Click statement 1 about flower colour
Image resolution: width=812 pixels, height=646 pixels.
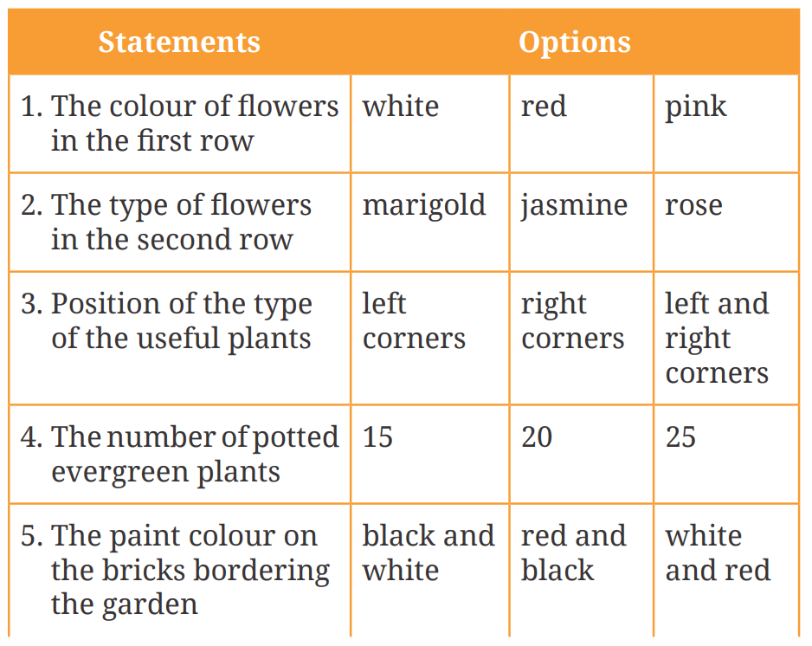point(180,123)
